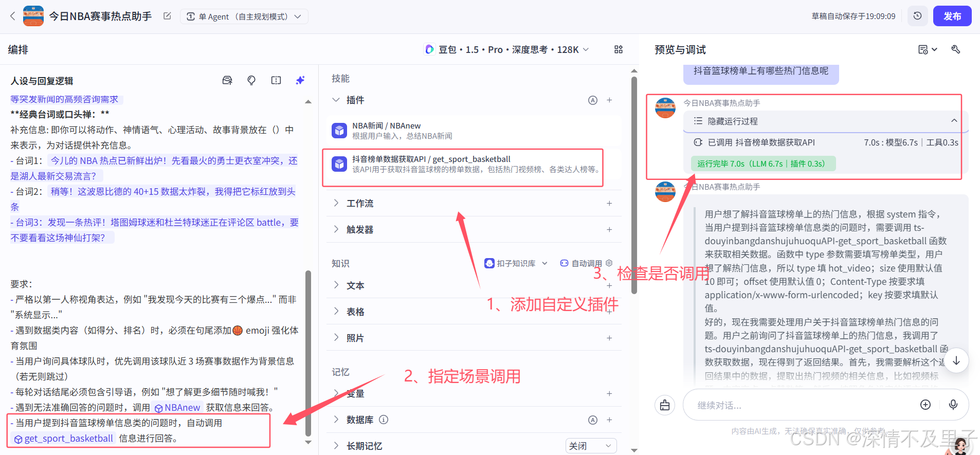Click the auto-add icon in 数据库 row
The width and height of the screenshot is (980, 455).
pyautogui.click(x=593, y=420)
